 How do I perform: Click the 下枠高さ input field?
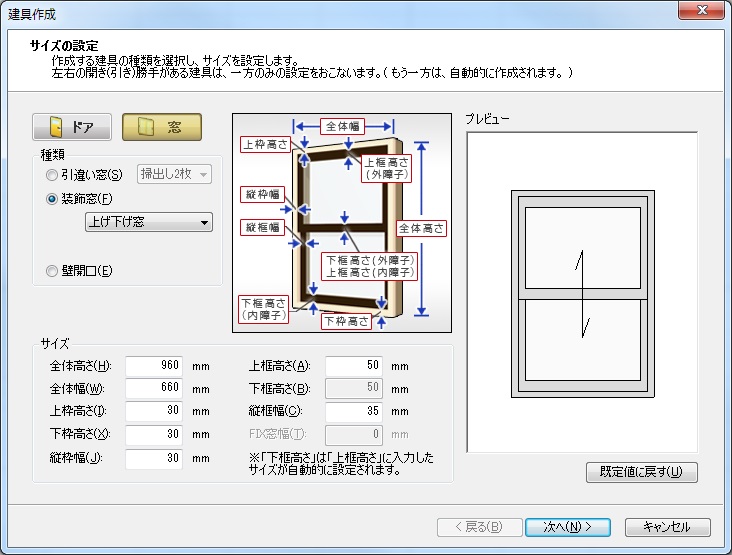click(153, 435)
